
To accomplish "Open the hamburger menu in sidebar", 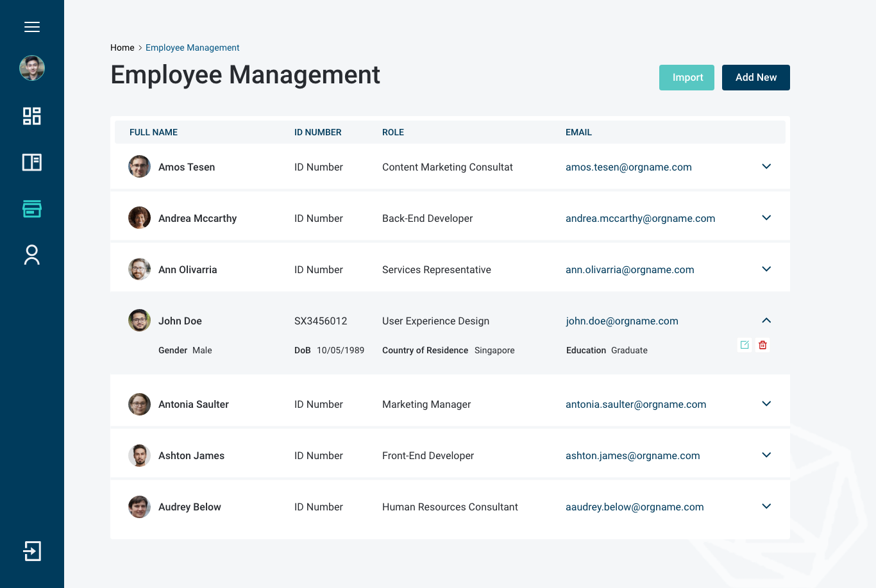I will [32, 27].
